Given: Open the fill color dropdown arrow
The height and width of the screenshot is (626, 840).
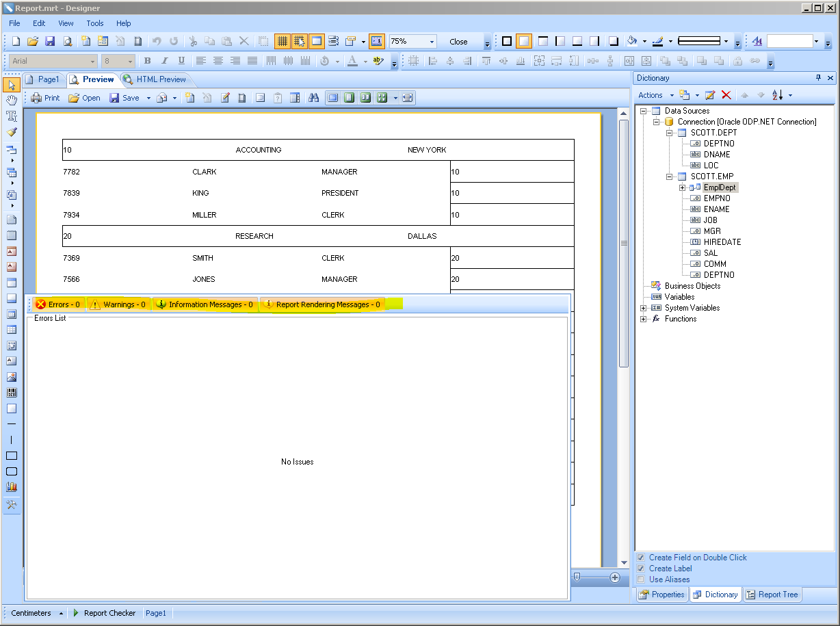Looking at the screenshot, I should tap(644, 42).
